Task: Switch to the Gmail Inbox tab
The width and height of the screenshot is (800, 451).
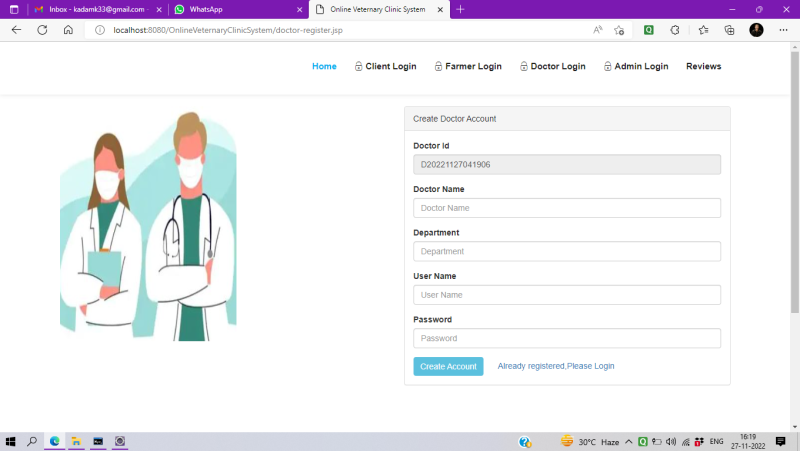Action: click(97, 9)
